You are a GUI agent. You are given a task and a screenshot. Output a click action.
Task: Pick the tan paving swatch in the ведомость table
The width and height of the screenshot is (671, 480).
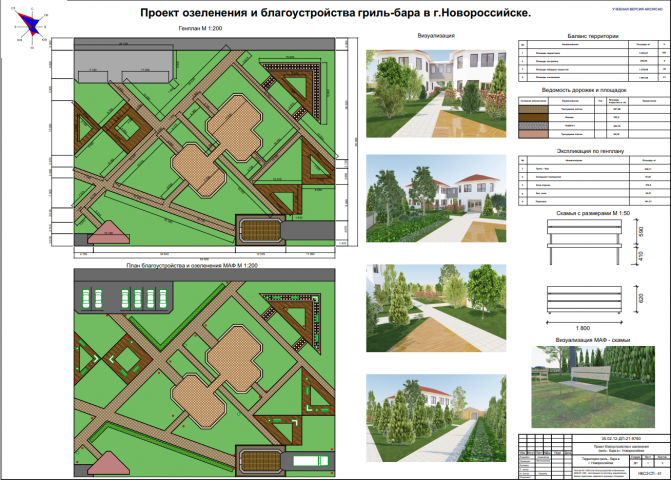[533, 109]
